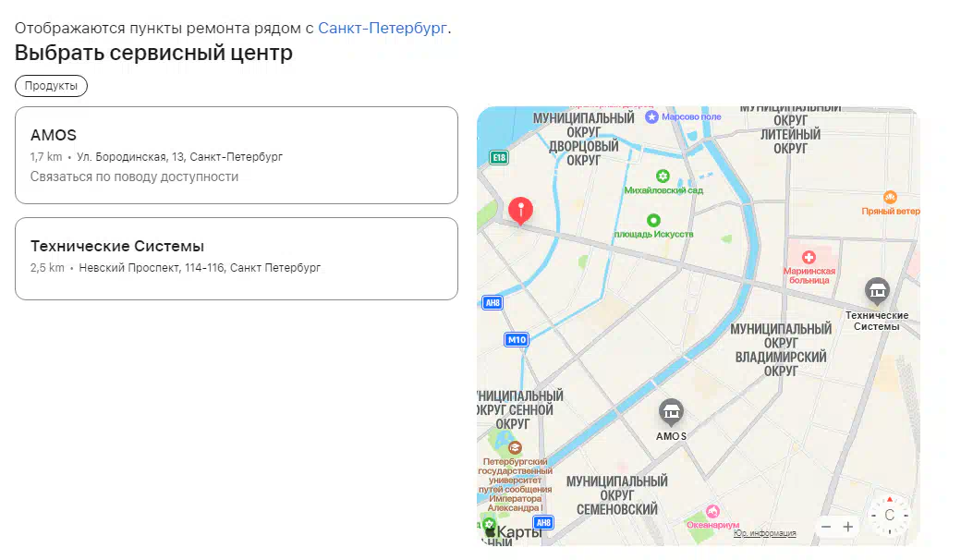The width and height of the screenshot is (961, 560).
Task: Click the M10 road badge
Action: click(x=517, y=339)
